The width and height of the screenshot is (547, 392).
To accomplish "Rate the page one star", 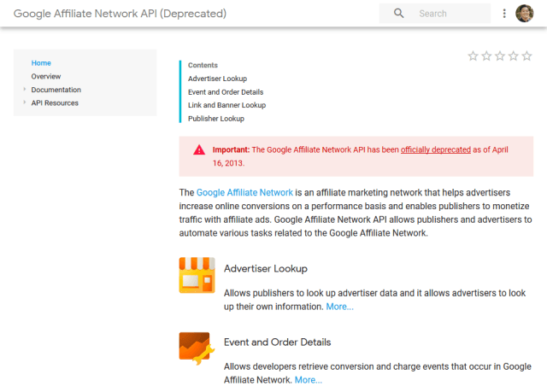I will 473,56.
